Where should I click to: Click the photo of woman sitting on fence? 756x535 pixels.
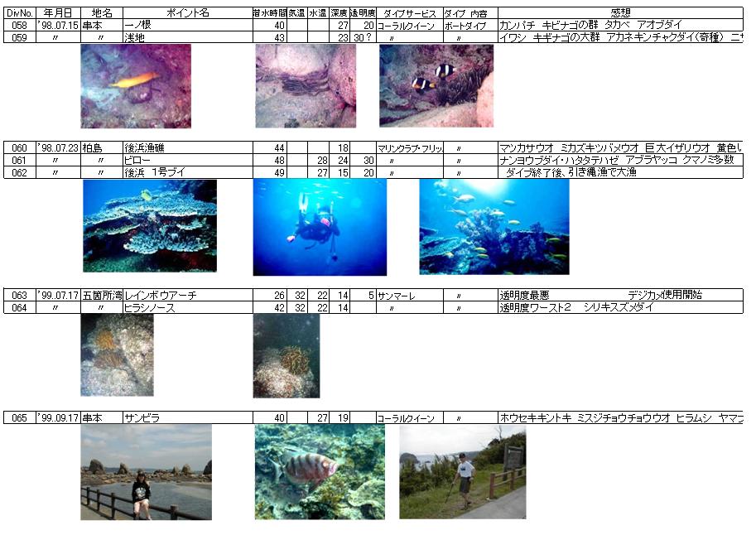(x=146, y=472)
